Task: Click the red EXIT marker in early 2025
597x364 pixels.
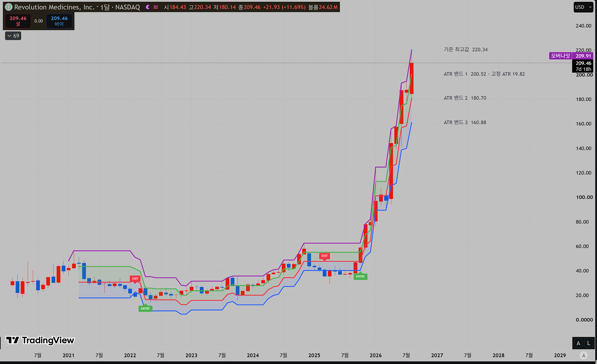Action: (x=324, y=256)
